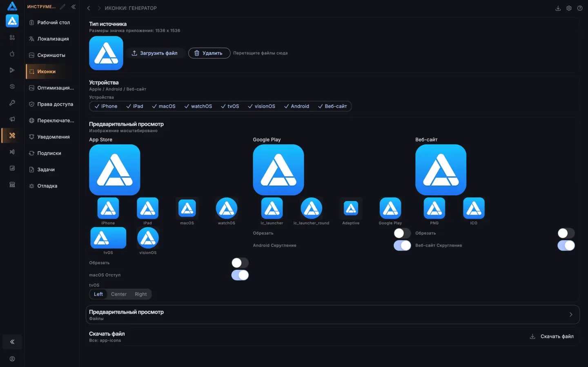The image size is (588, 367).
Task: Click the Удалить button
Action: click(x=209, y=53)
